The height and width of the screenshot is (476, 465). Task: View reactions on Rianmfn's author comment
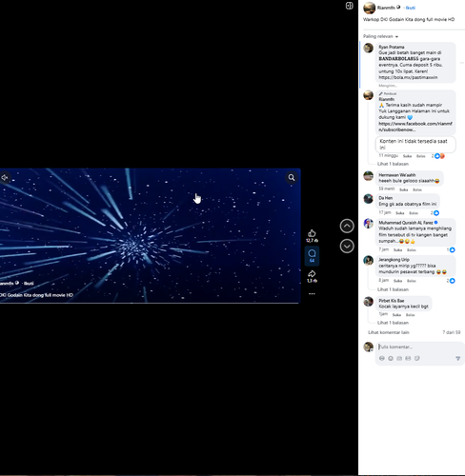[438, 156]
